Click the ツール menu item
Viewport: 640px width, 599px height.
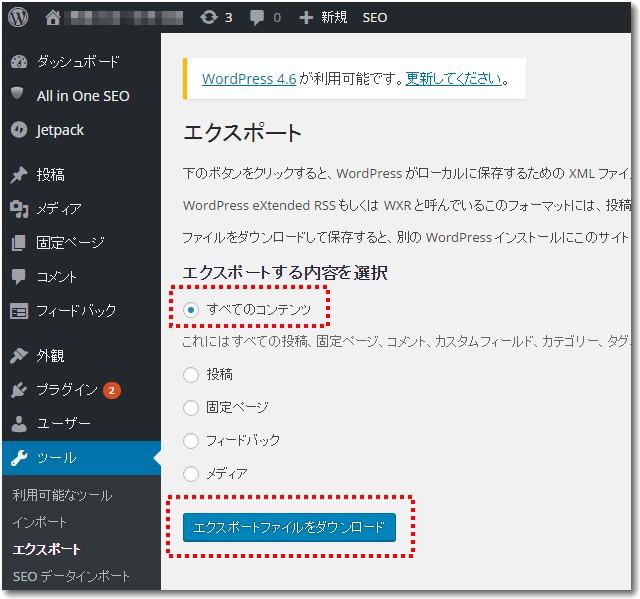(x=81, y=458)
